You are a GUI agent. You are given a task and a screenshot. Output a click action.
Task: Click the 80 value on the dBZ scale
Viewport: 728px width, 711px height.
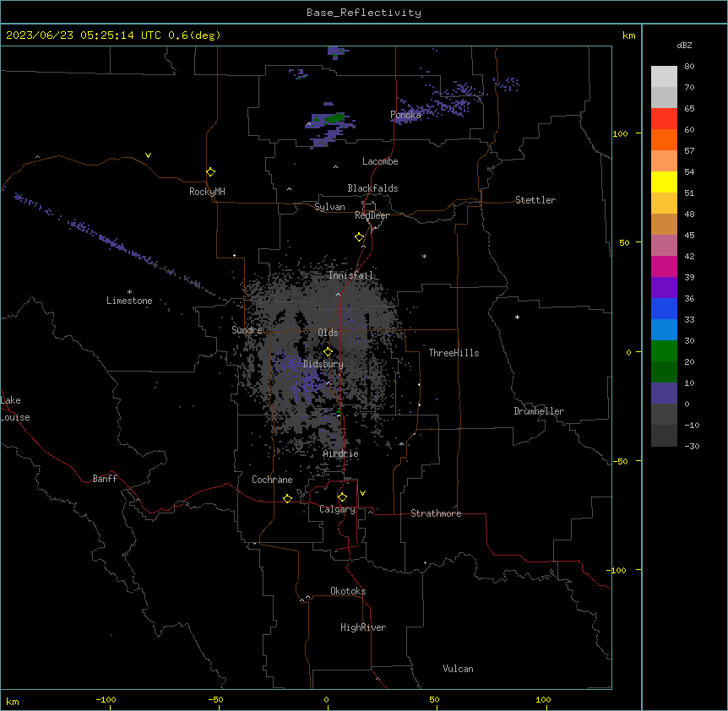tap(689, 67)
